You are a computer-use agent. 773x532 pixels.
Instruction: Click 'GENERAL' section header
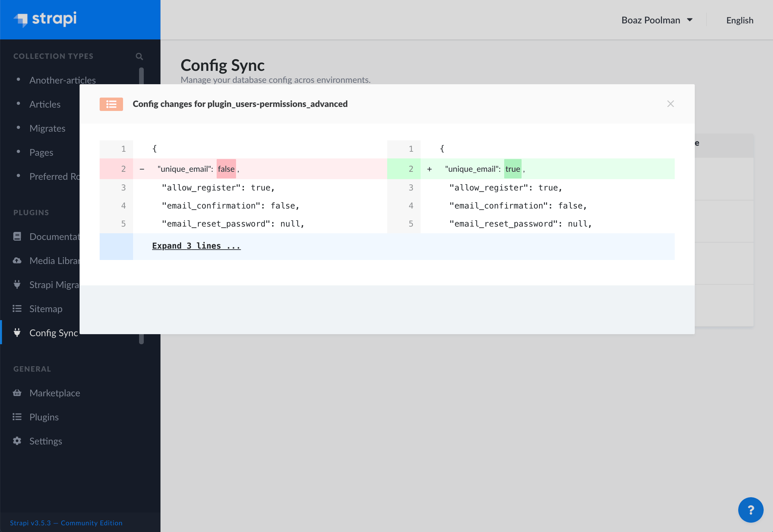tap(32, 369)
